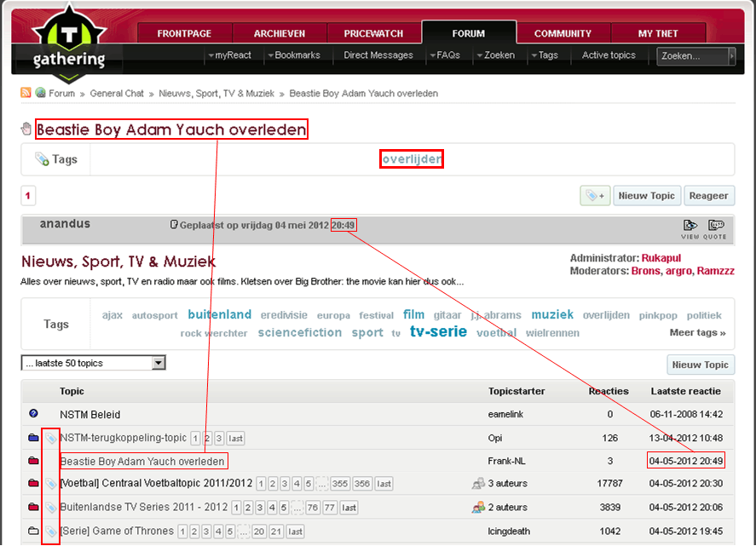
Task: Click Nieuw Topic button above topic list
Action: point(701,365)
